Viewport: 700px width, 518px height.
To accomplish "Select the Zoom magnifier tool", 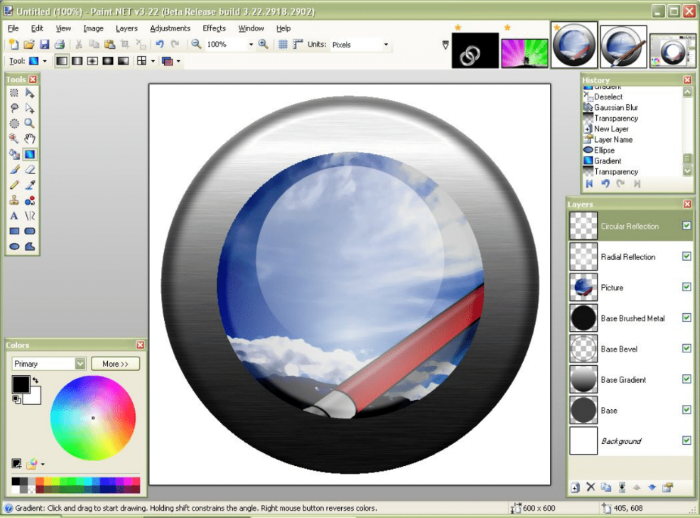I will 30,123.
